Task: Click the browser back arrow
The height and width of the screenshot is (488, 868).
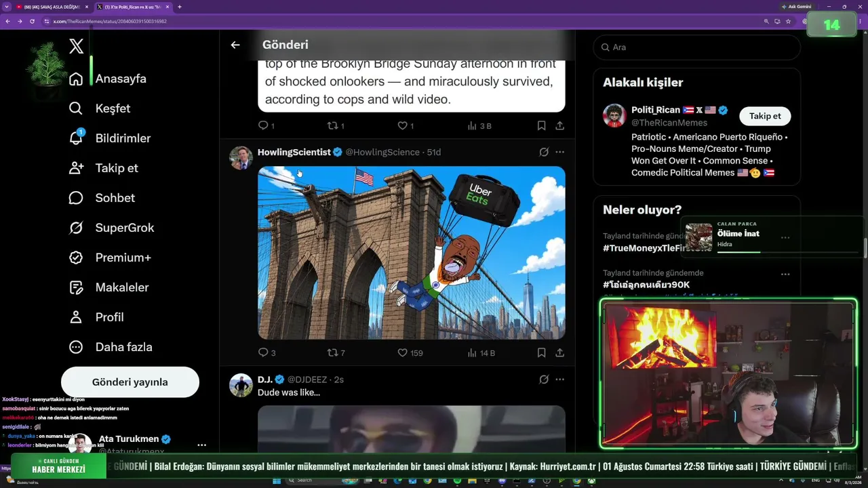Action: click(7, 21)
